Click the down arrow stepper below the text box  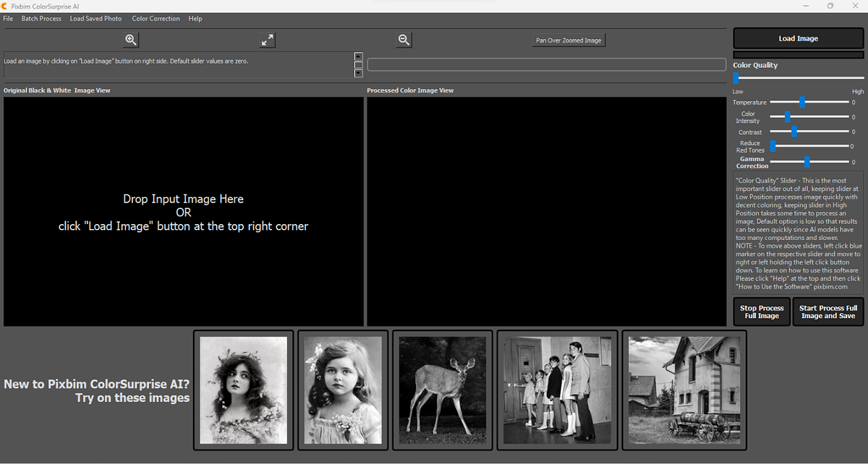coord(358,73)
